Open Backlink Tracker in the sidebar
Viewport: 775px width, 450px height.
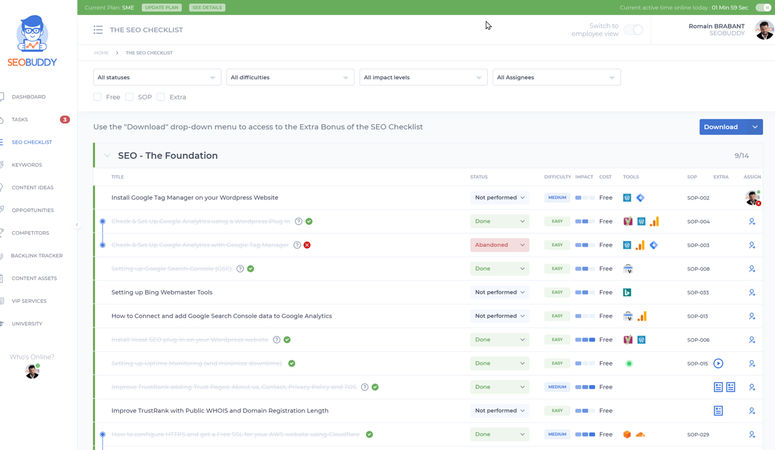[37, 256]
